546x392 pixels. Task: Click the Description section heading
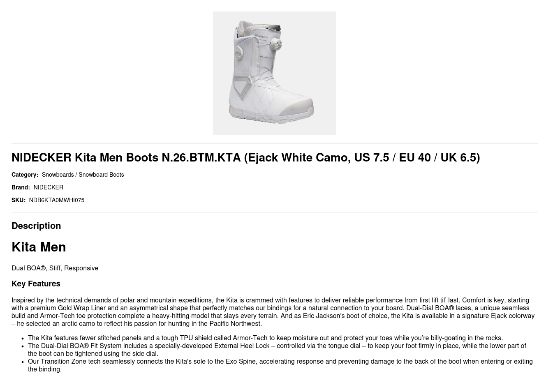point(36,226)
